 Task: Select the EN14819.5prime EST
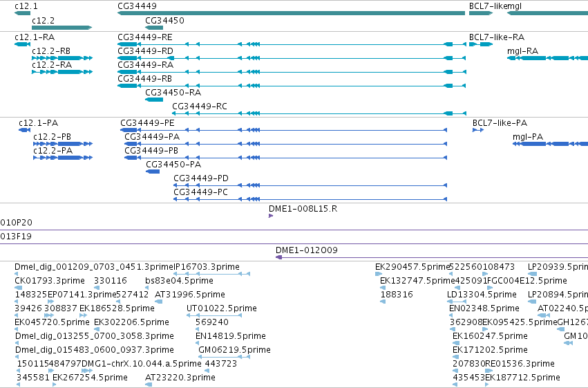click(197, 343)
